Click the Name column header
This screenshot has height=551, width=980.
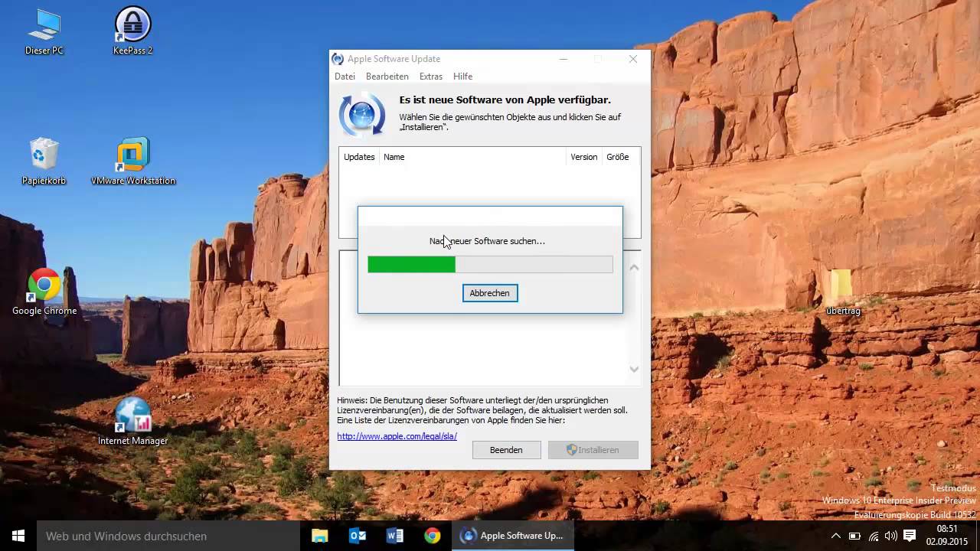point(472,157)
